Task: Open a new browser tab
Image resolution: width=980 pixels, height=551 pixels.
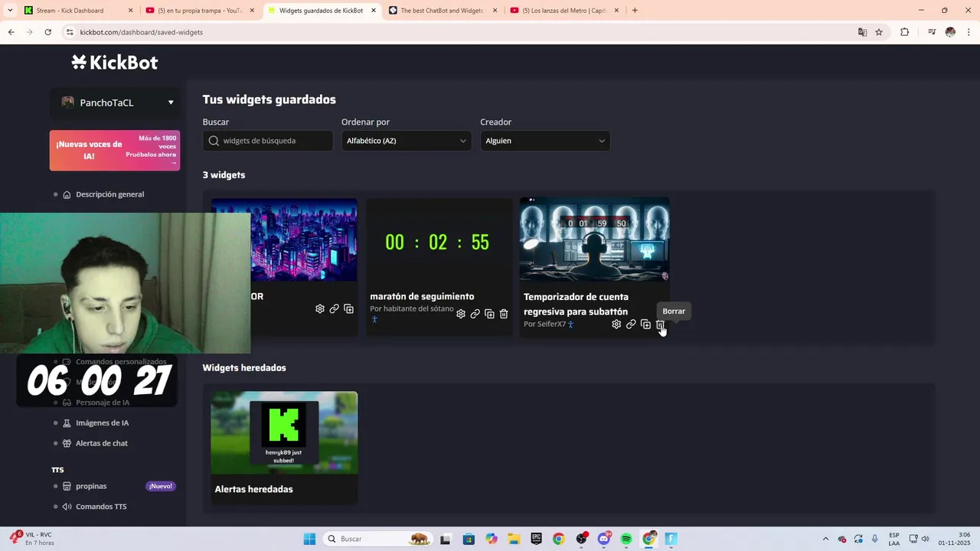Action: [x=635, y=11]
